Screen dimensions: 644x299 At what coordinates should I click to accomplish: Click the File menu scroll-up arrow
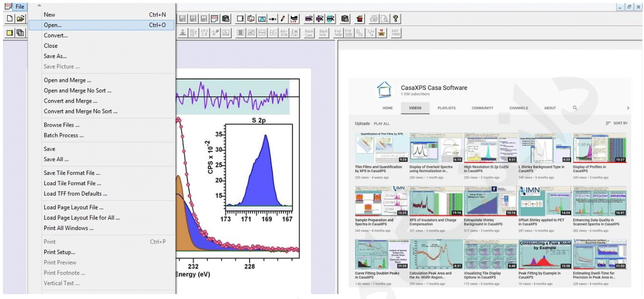(39, 6)
